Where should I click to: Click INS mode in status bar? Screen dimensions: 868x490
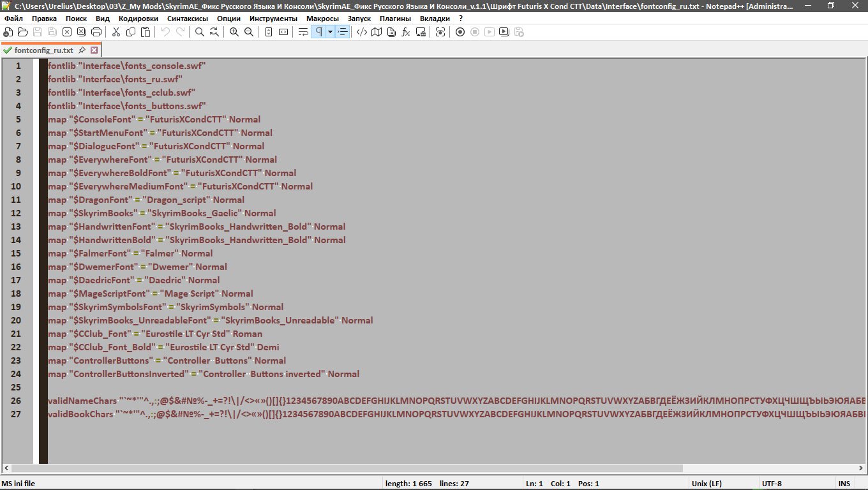[844, 484]
